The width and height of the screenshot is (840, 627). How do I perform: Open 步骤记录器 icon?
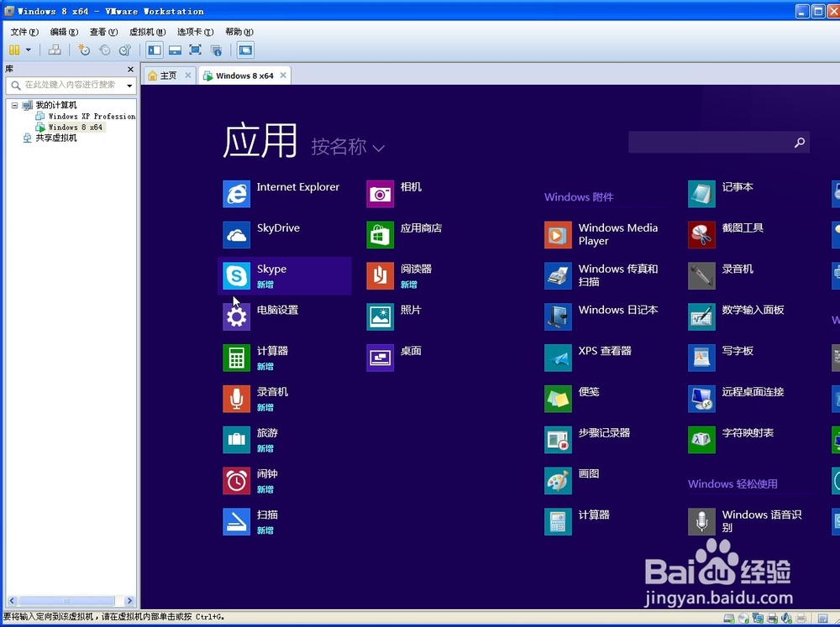pos(558,440)
